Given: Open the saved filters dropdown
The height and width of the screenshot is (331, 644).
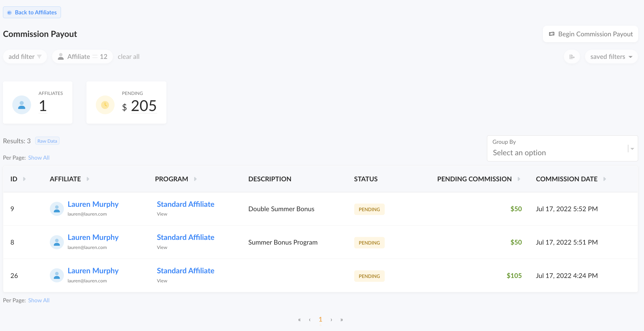Looking at the screenshot, I should point(611,57).
